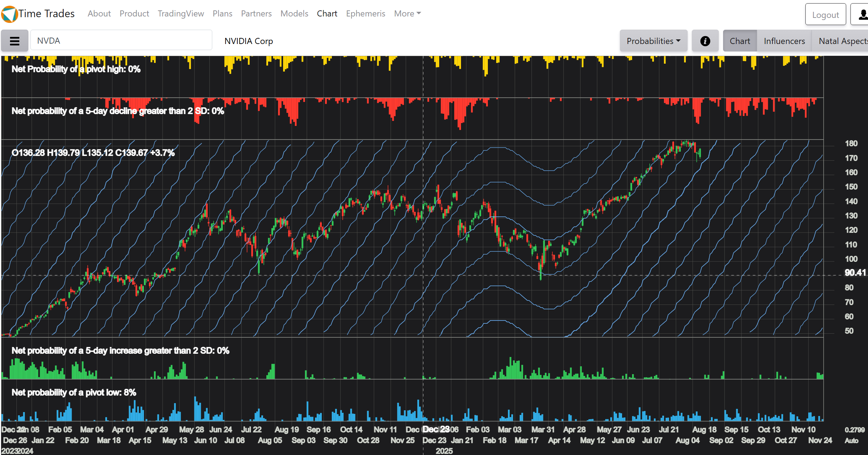Click the info circle icon
The width and height of the screenshot is (868, 455).
705,41
